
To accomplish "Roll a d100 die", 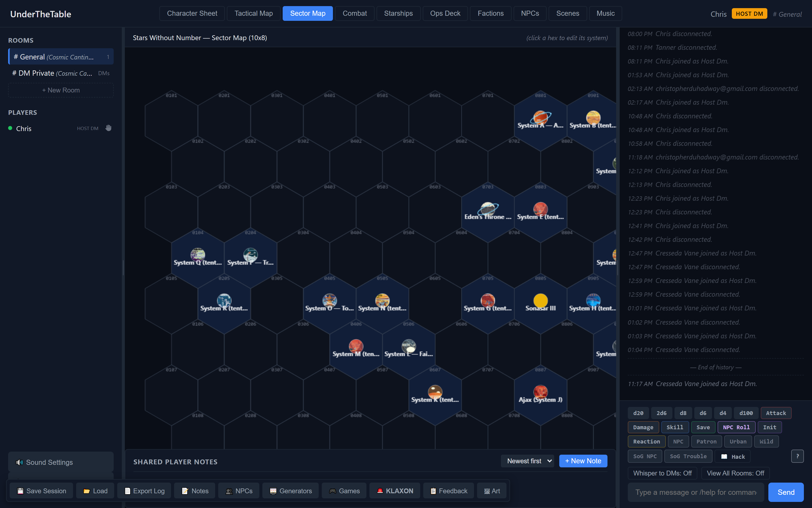I will click(746, 413).
